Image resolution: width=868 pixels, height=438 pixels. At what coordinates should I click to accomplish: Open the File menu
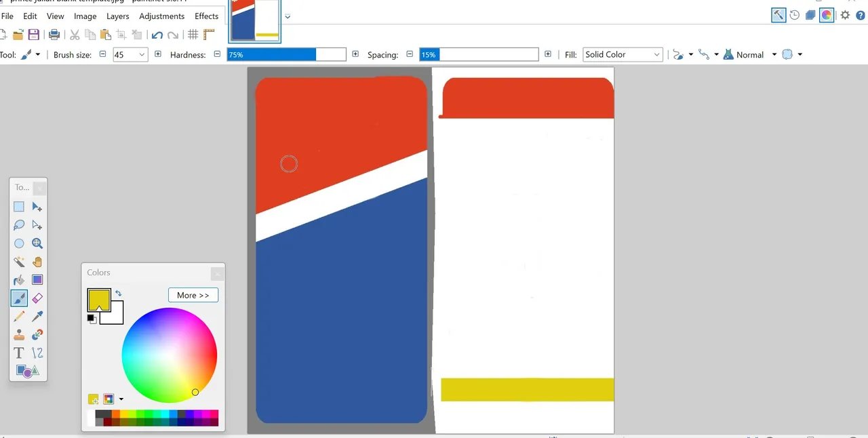tap(7, 16)
